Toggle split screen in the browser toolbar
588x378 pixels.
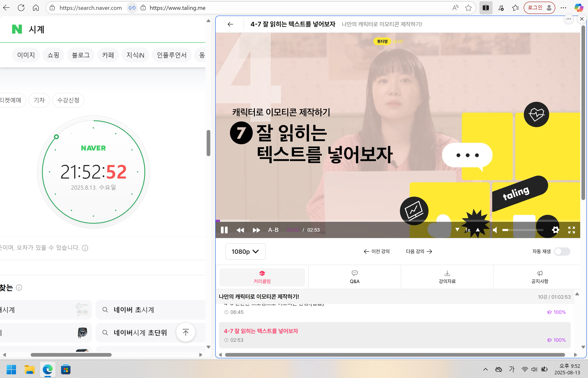pyautogui.click(x=486, y=8)
